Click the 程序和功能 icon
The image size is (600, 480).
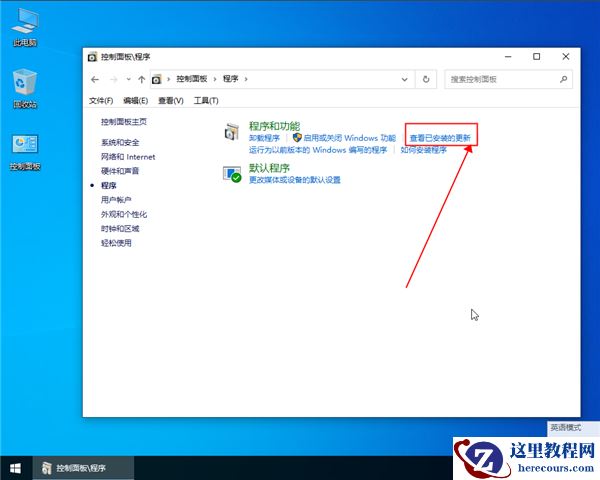pyautogui.click(x=232, y=132)
